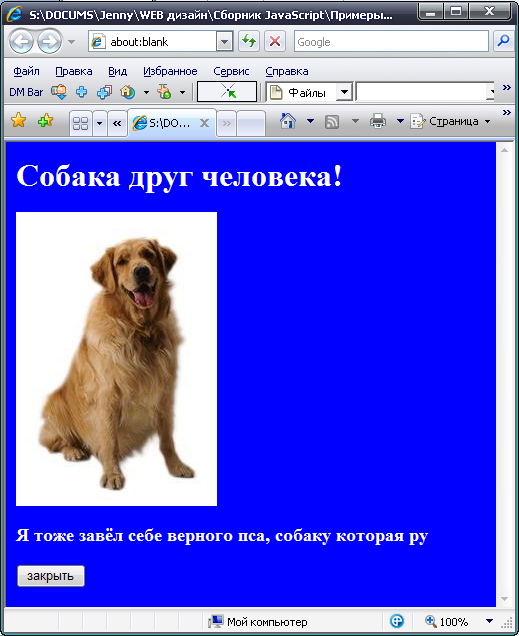Click the green Refresh arrows icon

[249, 41]
